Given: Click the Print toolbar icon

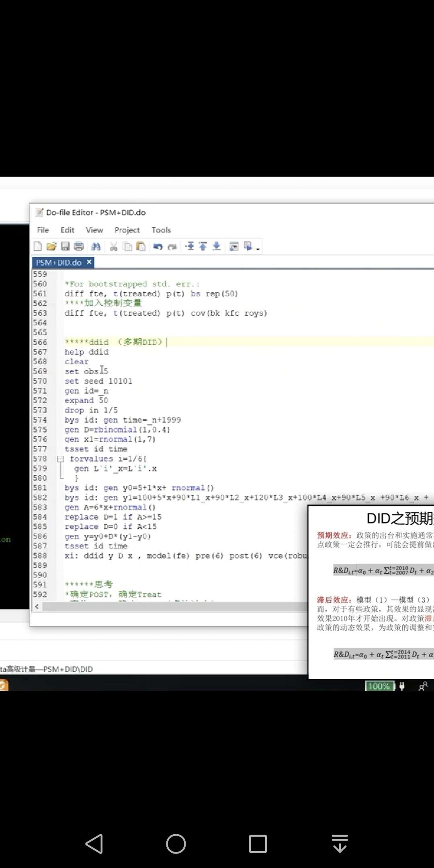Looking at the screenshot, I should pyautogui.click(x=79, y=246).
